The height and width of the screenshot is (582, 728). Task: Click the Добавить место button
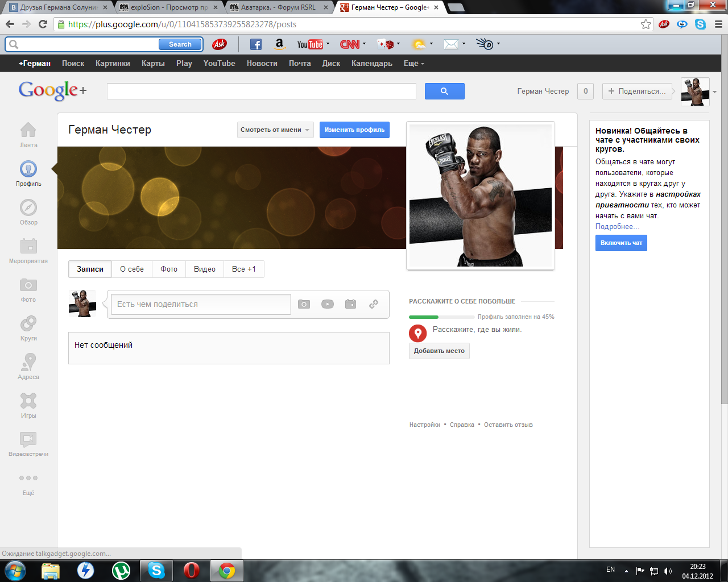point(439,351)
